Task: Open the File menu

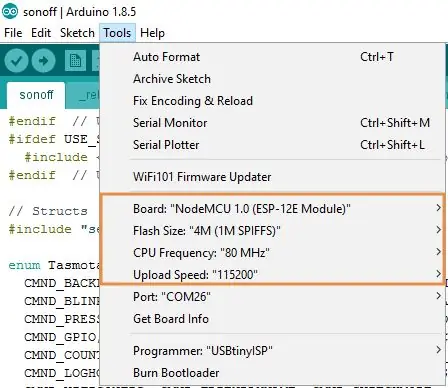Action: 13,33
